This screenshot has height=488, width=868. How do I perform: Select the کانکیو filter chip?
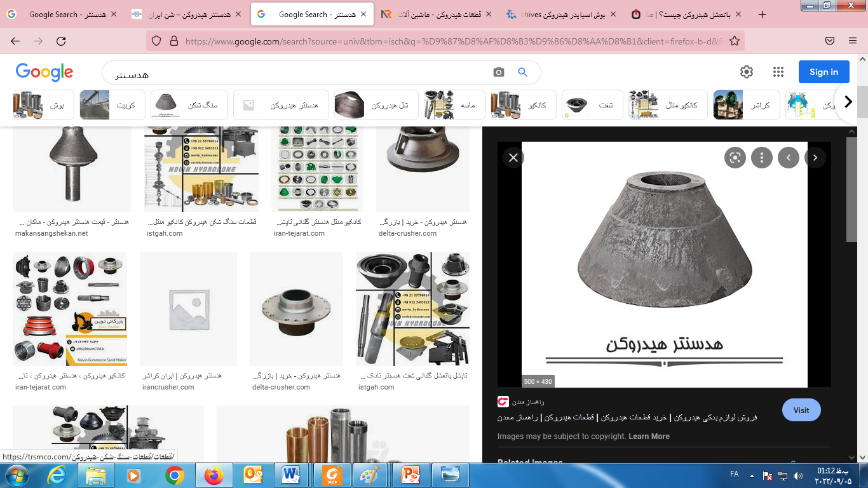[x=524, y=105]
